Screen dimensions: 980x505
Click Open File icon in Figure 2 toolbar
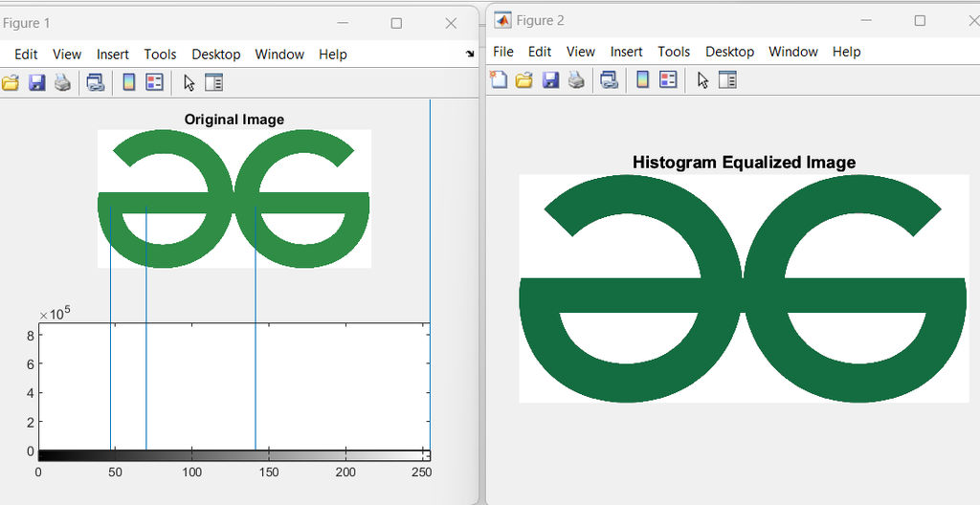523,80
